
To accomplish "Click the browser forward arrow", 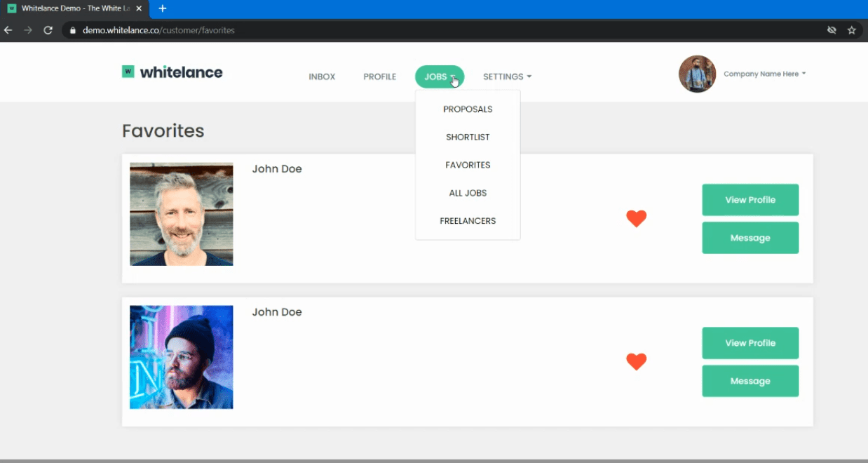I will point(28,30).
